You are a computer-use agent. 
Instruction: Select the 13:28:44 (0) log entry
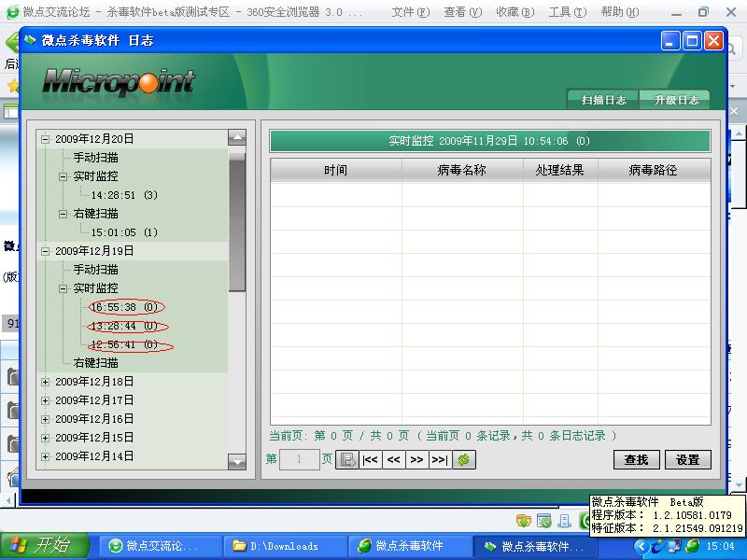124,326
